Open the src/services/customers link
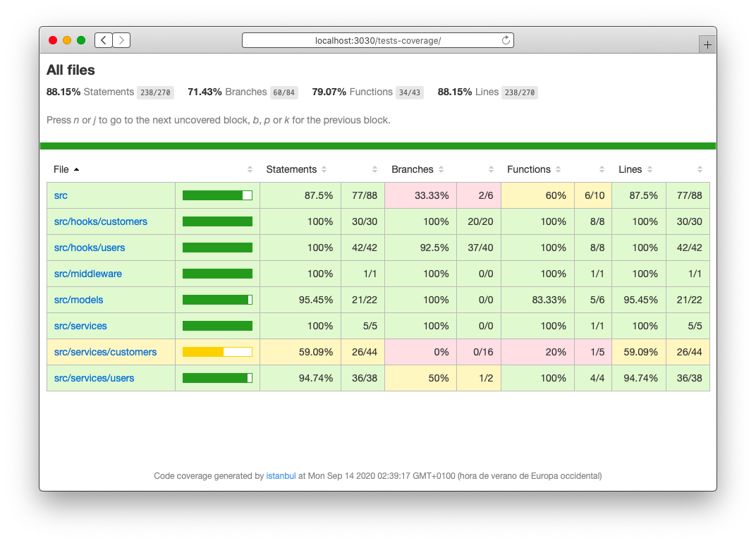Screen dimensions: 756x543 click(x=105, y=352)
